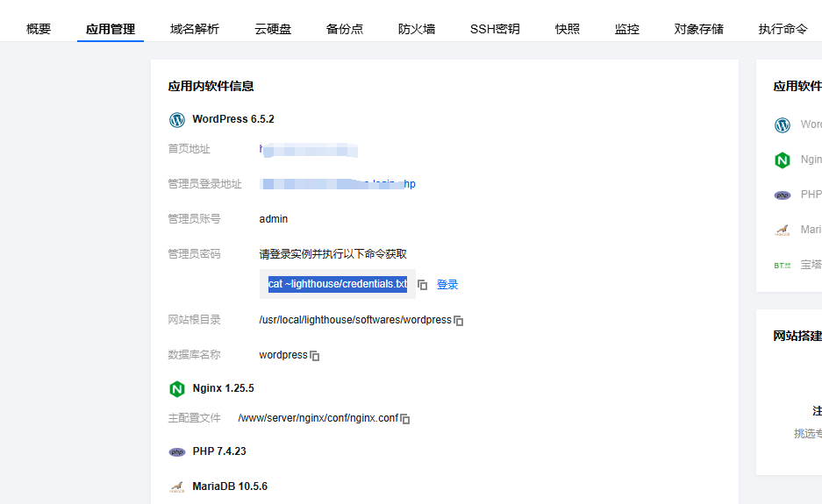Open the 对象存储 tab
Screen dimensions: 822x504
point(699,29)
